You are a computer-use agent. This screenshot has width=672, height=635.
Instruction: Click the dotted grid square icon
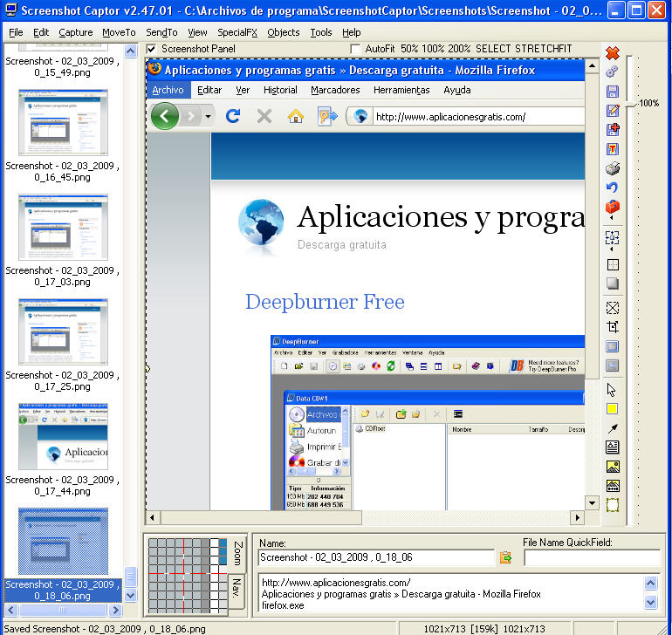click(x=613, y=264)
